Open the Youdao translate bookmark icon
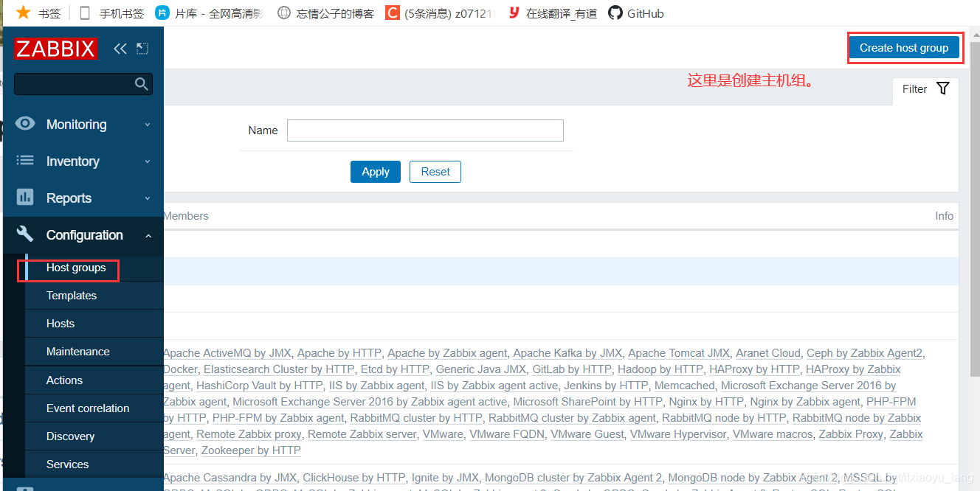980x491 pixels. [x=514, y=13]
